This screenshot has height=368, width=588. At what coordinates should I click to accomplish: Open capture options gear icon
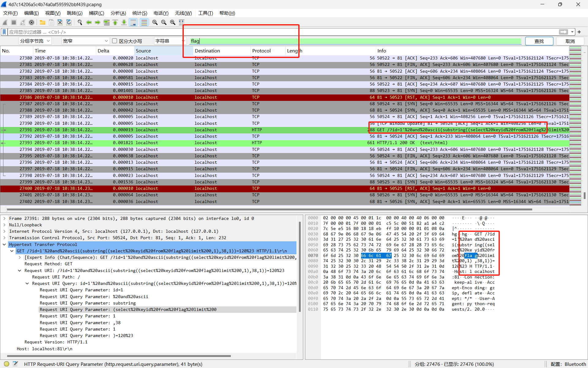(x=32, y=22)
